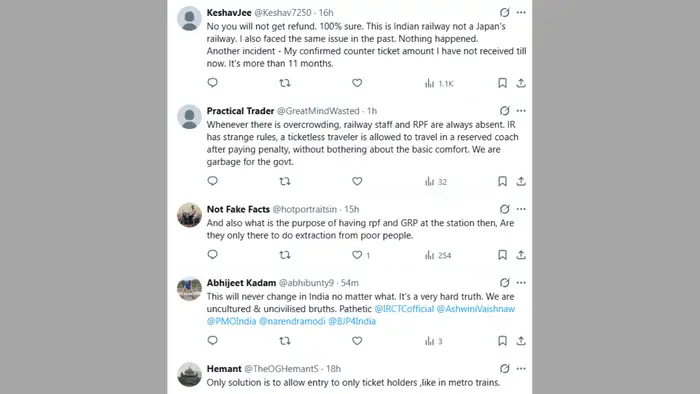
Task: Reply to Not Fake Facts tweet
Action: pos(212,255)
